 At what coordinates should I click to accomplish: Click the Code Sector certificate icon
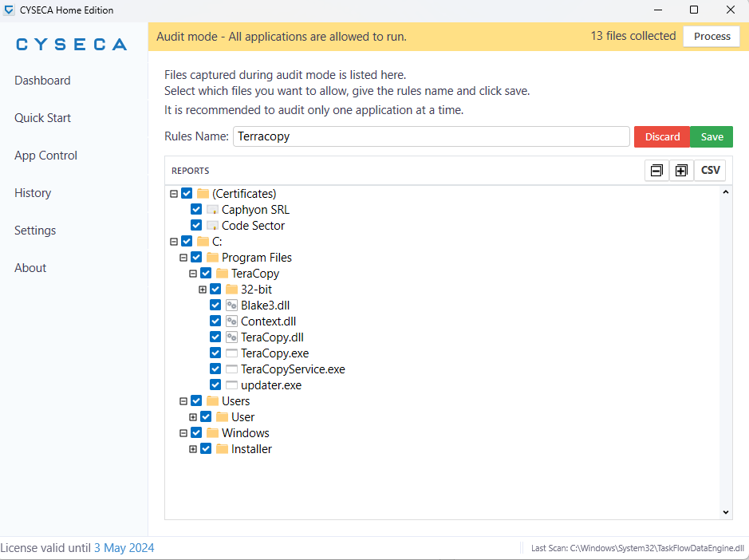coord(212,226)
